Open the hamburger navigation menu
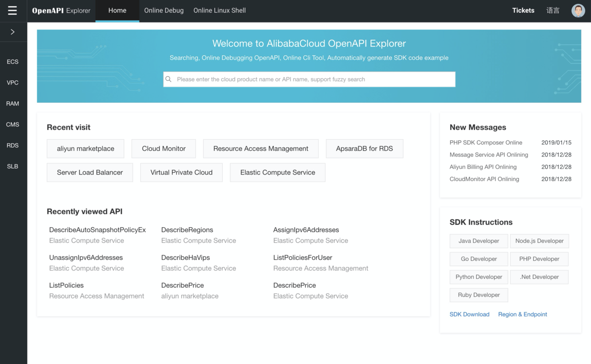This screenshot has height=364, width=591. coord(12,10)
